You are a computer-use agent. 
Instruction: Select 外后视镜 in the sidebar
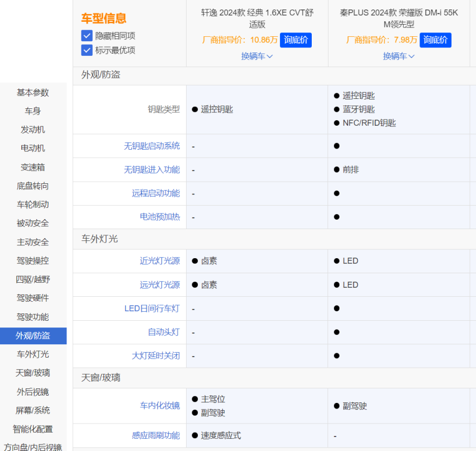33,392
